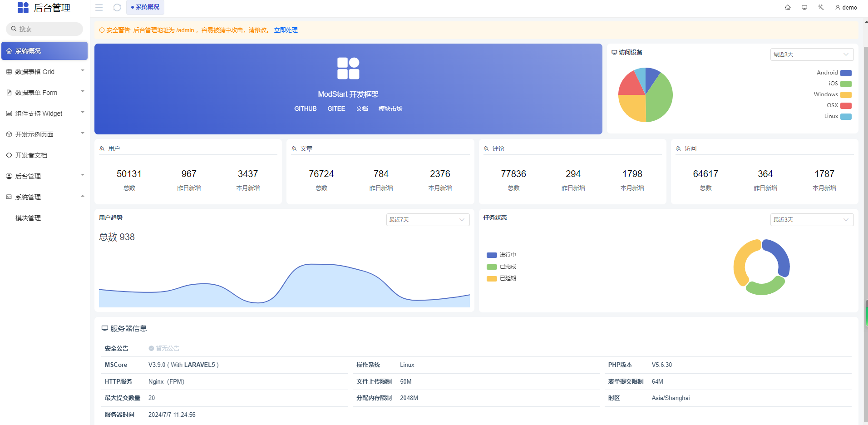
Task: Toggle 已延期 legend in task status chart
Action: (501, 278)
